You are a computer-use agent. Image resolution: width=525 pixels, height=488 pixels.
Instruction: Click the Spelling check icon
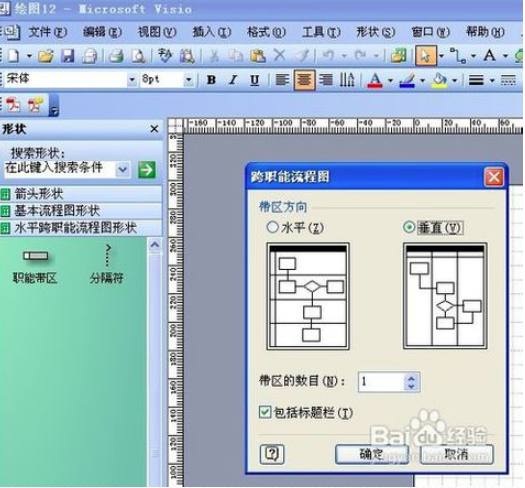pyautogui.click(x=165, y=56)
